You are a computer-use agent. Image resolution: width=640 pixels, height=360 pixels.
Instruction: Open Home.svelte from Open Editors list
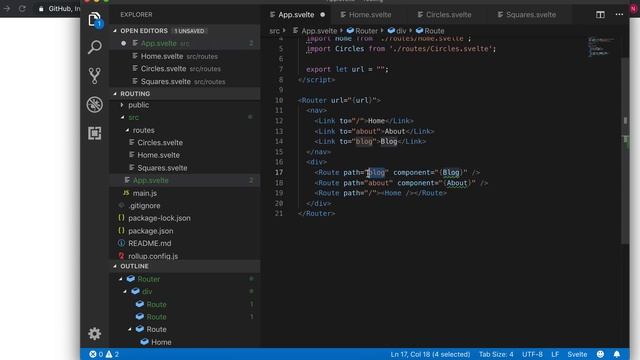(x=185, y=56)
